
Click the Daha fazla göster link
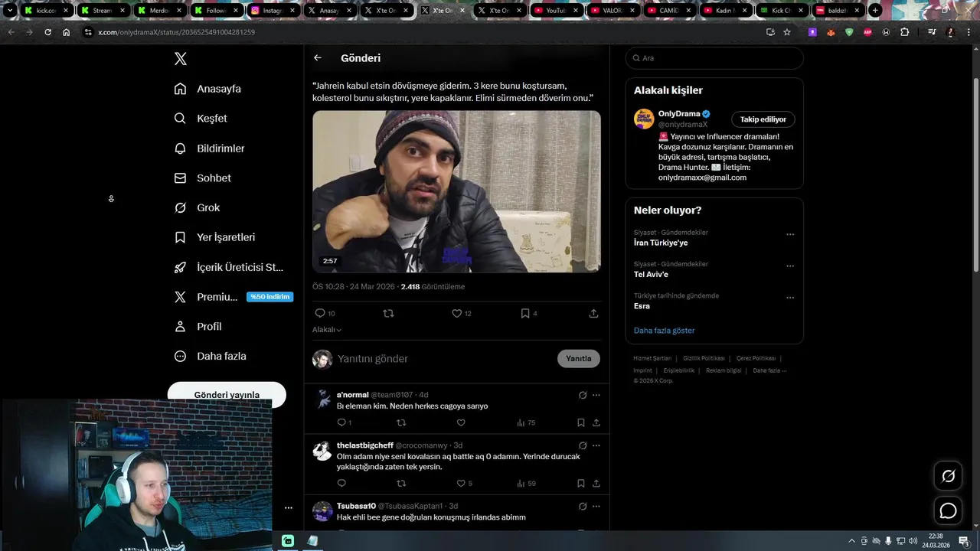(665, 331)
